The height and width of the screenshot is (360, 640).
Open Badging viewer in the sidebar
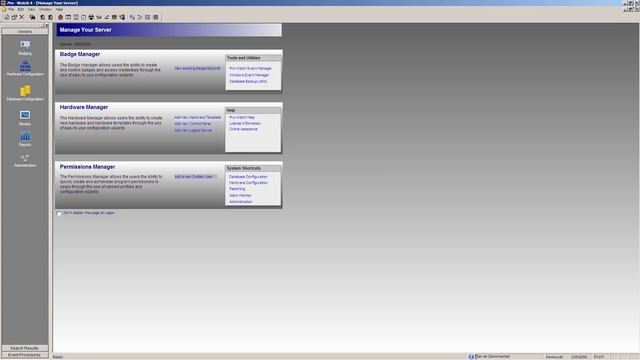(25, 47)
